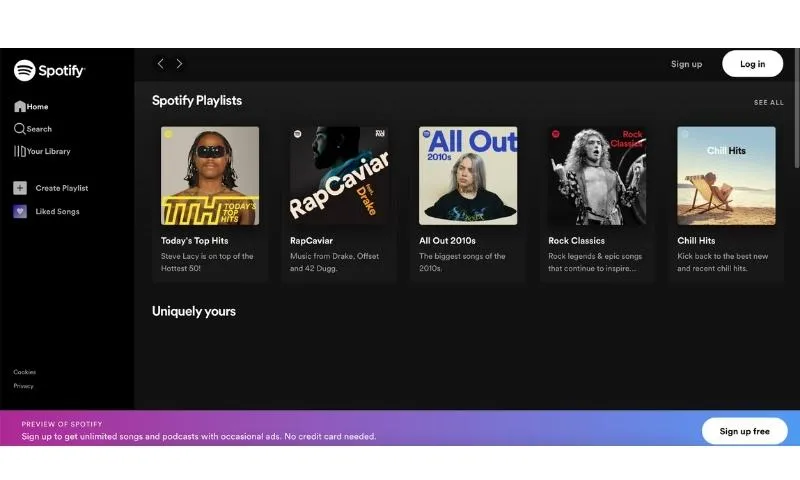Click the 'Music from Drake, Offset' description

click(334, 262)
